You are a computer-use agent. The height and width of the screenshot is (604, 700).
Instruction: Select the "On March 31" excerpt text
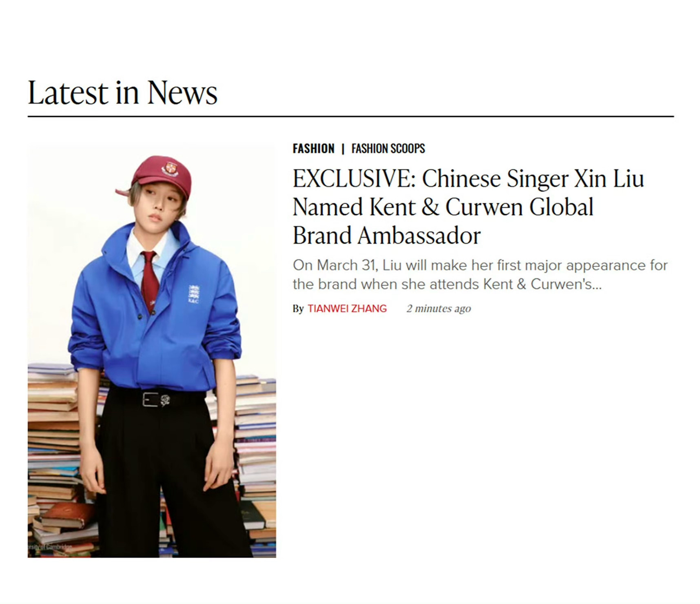pyautogui.click(x=480, y=275)
